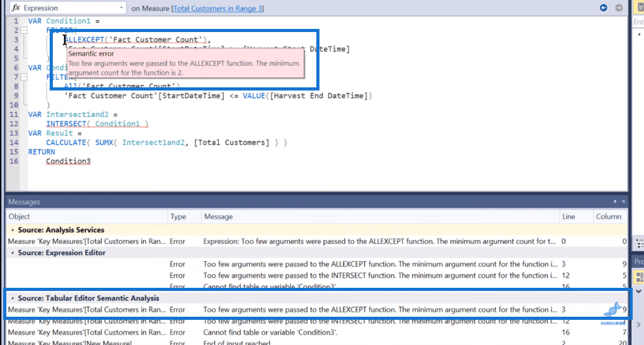This screenshot has height=345, width=644.
Task: Sort messages by the Object column
Action: 87,217
